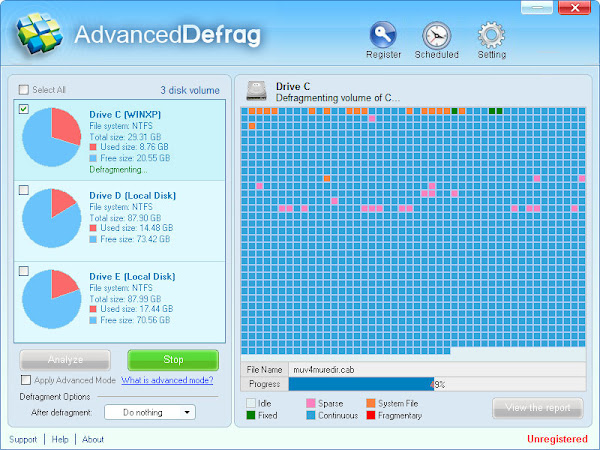Click the Fragmentary red legend swatch
Image resolution: width=600 pixels, height=450 pixels.
click(x=371, y=415)
